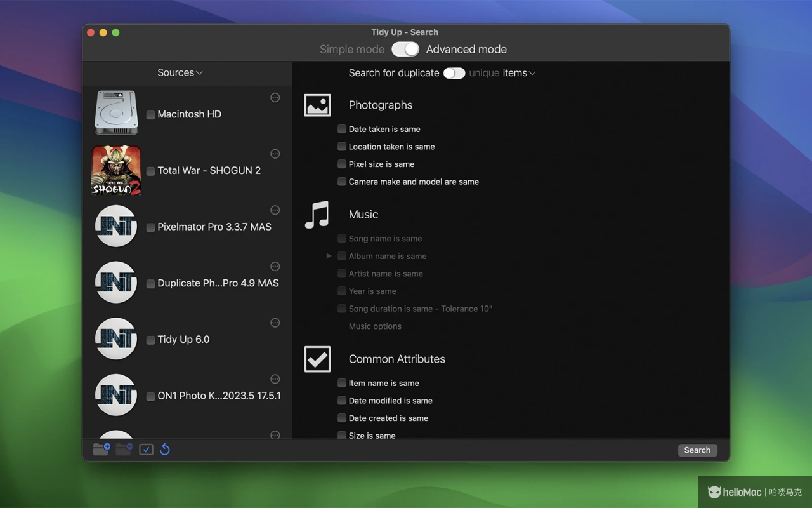Open the "items" type dropdown
This screenshot has height=508, width=812.
(520, 73)
